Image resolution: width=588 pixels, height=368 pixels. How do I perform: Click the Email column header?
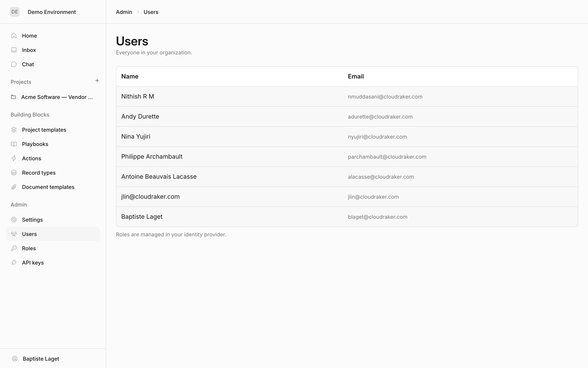click(x=356, y=76)
